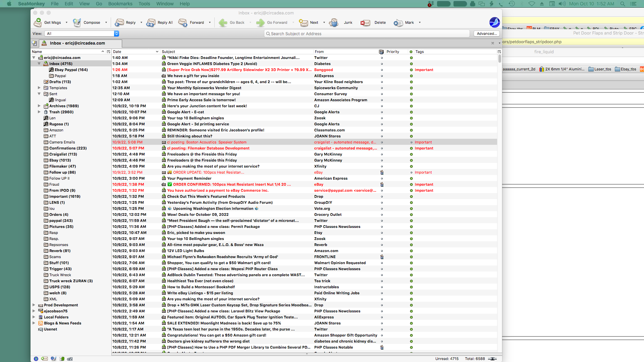Toggle online/offline status icon

tap(492, 359)
